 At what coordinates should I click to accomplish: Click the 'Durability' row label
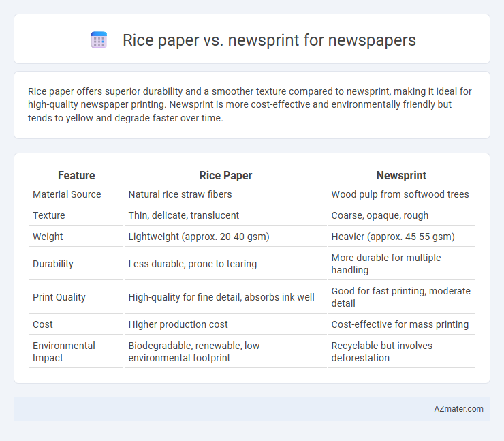(x=53, y=264)
